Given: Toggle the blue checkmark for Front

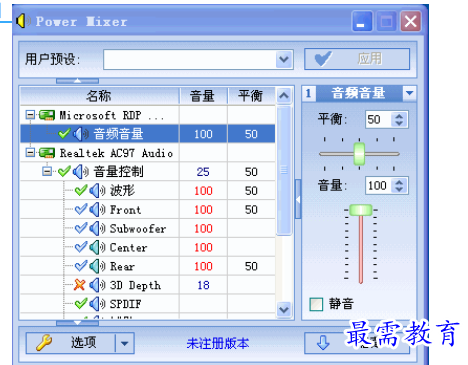Looking at the screenshot, I should pyautogui.click(x=81, y=209).
